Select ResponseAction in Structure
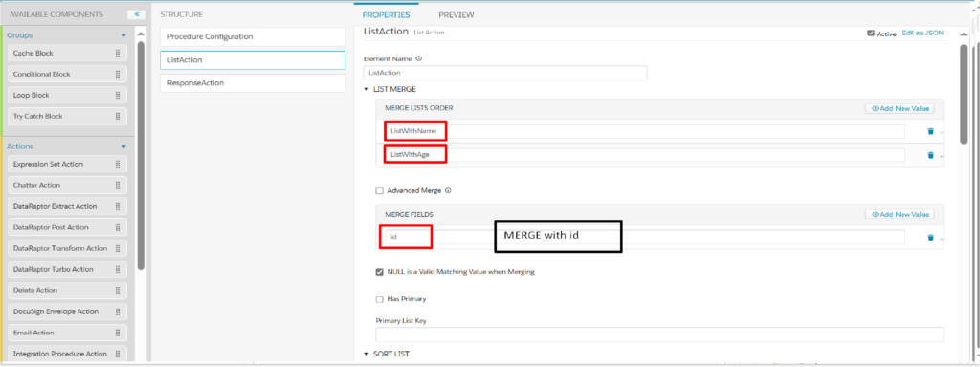 253,83
